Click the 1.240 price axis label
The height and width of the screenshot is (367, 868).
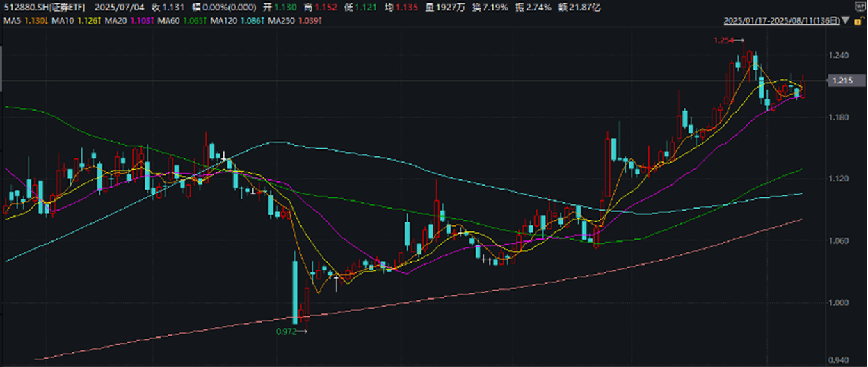click(839, 56)
